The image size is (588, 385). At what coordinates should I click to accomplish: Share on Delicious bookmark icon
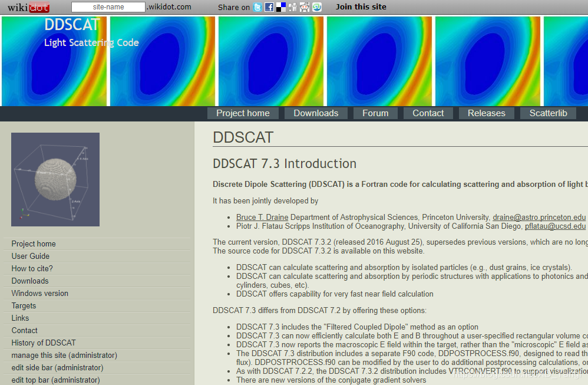(x=281, y=7)
